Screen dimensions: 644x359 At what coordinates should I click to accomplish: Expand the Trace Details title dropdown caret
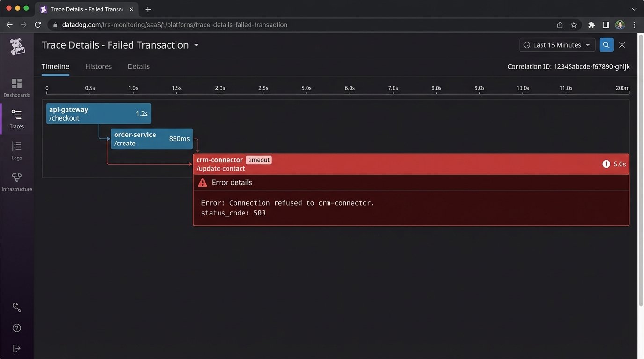pos(196,45)
